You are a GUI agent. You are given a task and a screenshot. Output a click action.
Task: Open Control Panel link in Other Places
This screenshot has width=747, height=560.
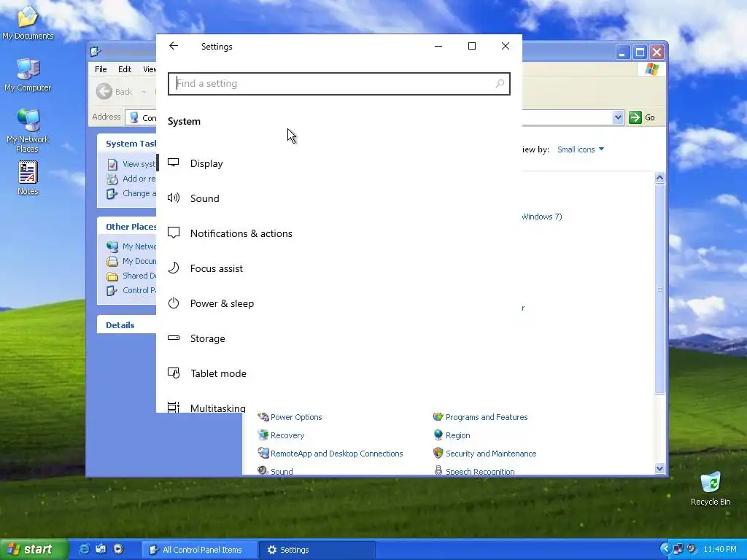(x=131, y=290)
